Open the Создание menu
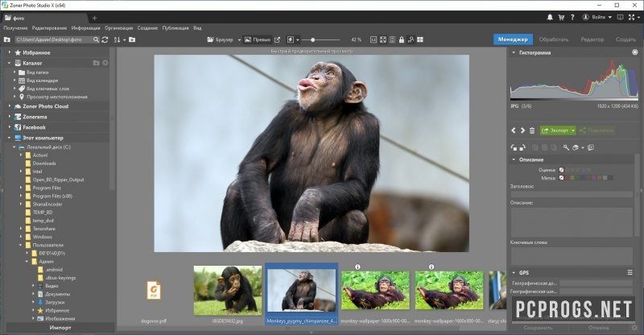This screenshot has width=644, height=335. [147, 28]
